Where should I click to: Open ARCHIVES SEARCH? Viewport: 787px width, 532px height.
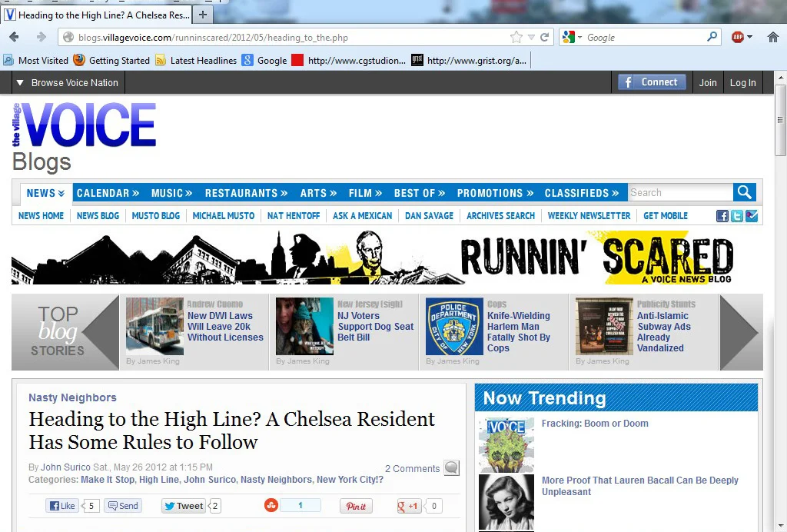click(x=500, y=216)
